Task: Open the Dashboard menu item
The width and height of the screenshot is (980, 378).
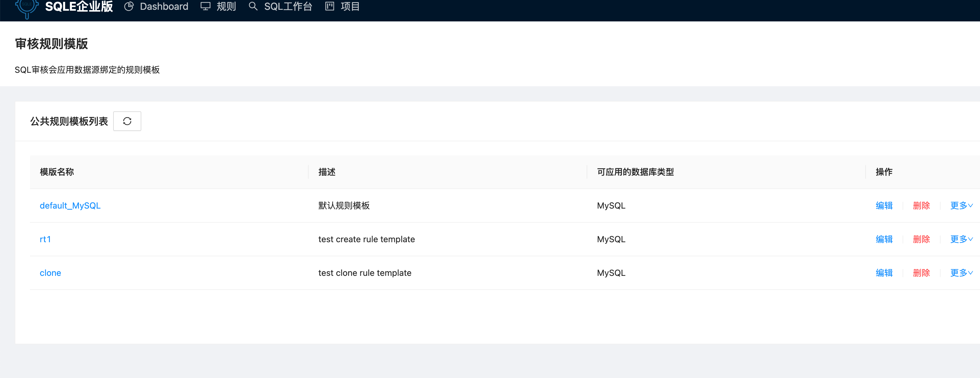Action: [x=164, y=6]
